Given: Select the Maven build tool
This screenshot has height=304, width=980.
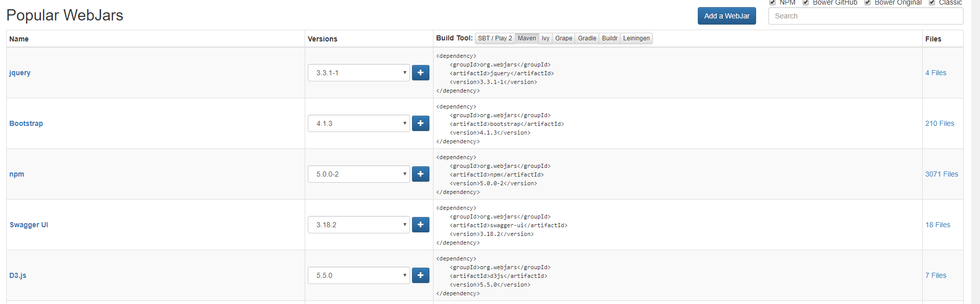Looking at the screenshot, I should tap(527, 38).
